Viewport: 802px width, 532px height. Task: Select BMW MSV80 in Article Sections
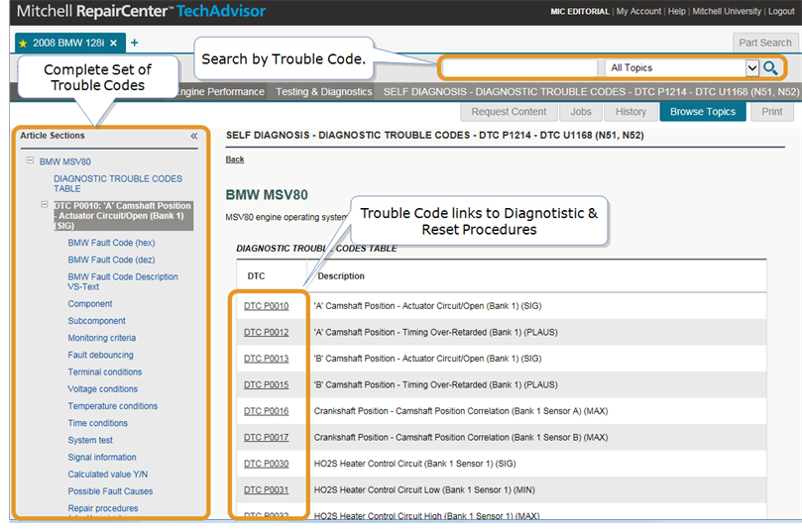pos(65,161)
